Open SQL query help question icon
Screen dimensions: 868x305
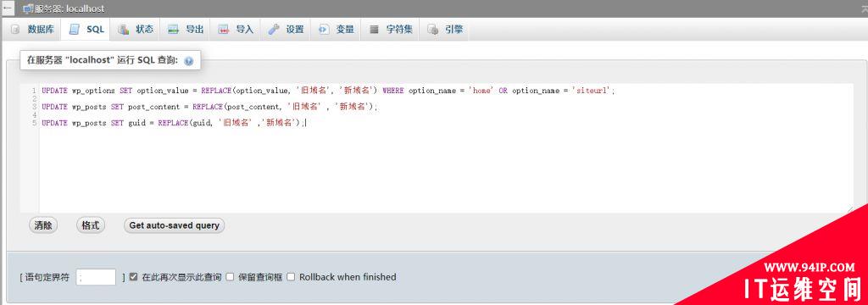click(x=188, y=61)
